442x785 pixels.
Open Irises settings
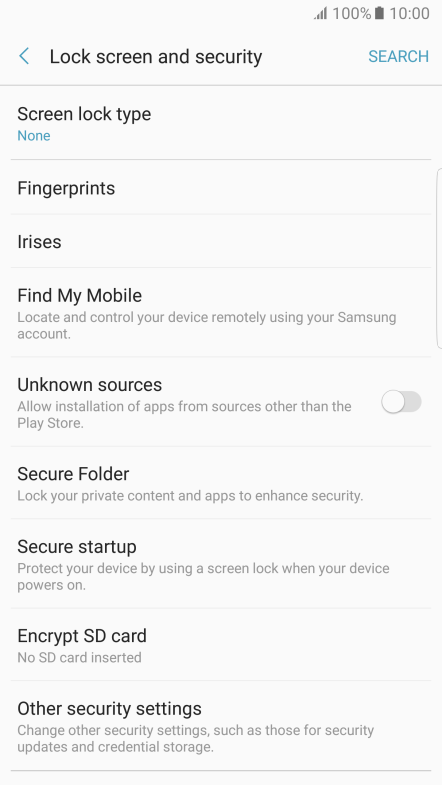click(x=221, y=241)
